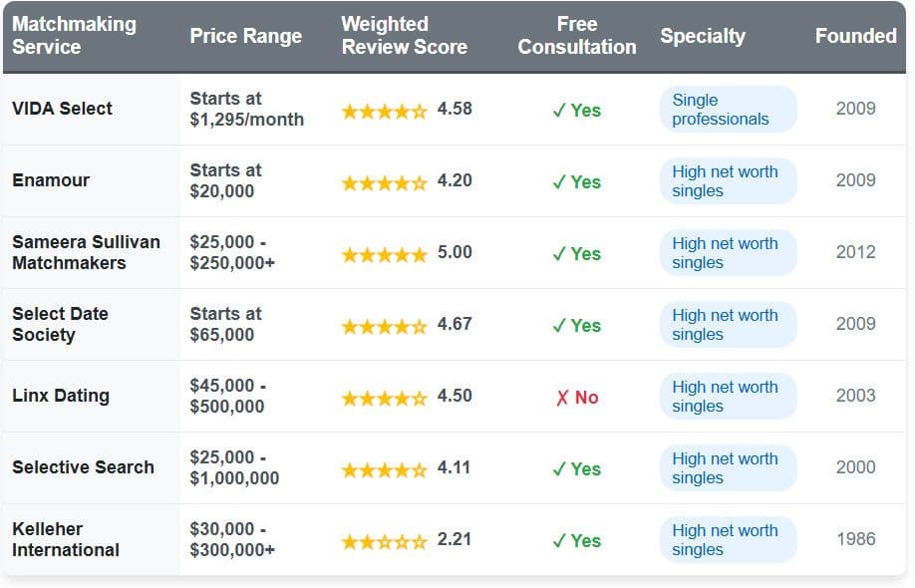The width and height of the screenshot is (915, 588).
Task: Click the Free Consultation column header
Action: 577,36
